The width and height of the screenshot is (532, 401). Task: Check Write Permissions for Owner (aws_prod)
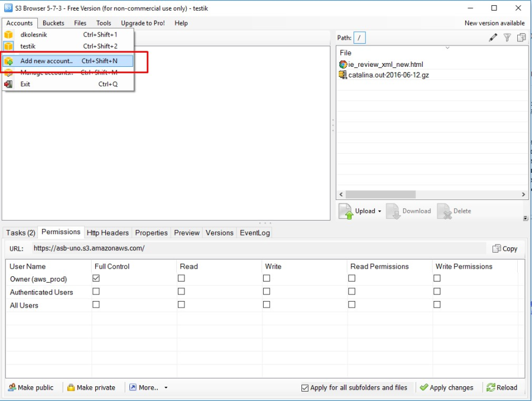pyautogui.click(x=437, y=279)
